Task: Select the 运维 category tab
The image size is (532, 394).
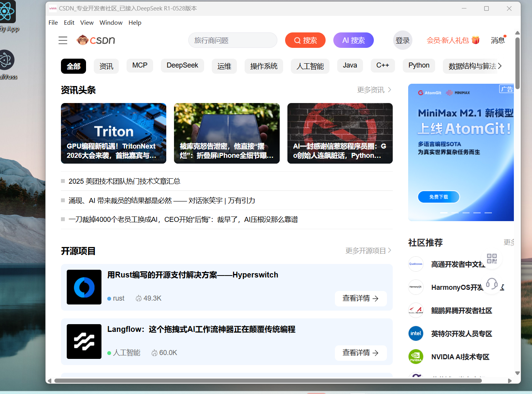Action: point(224,66)
